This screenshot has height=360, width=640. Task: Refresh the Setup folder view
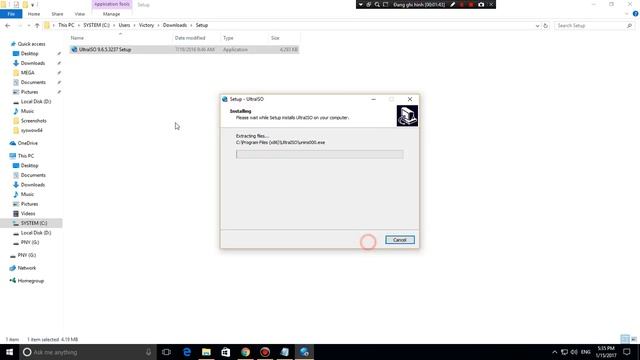pyautogui.click(x=546, y=25)
